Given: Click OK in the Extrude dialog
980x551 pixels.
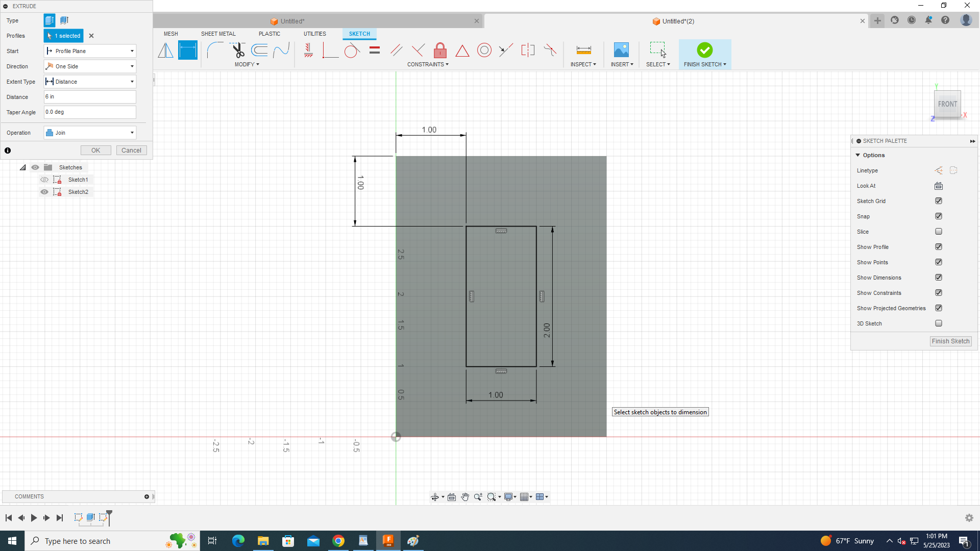Looking at the screenshot, I should (x=95, y=151).
